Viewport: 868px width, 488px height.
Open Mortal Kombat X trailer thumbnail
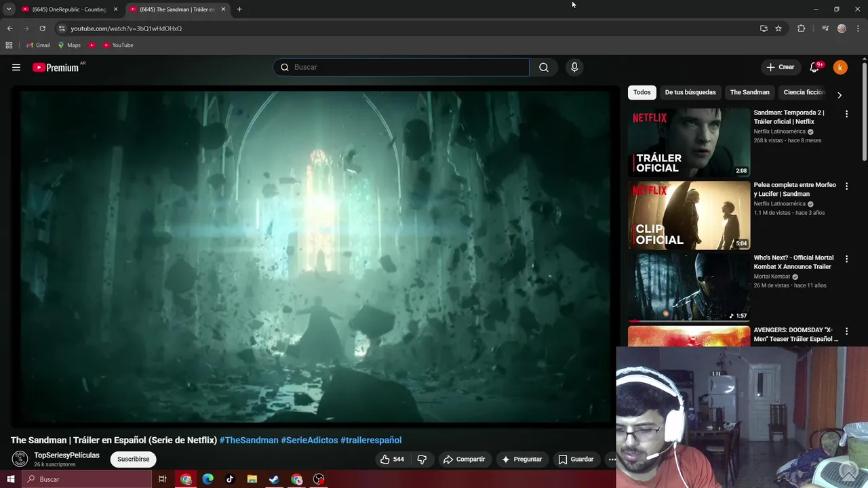tap(689, 287)
